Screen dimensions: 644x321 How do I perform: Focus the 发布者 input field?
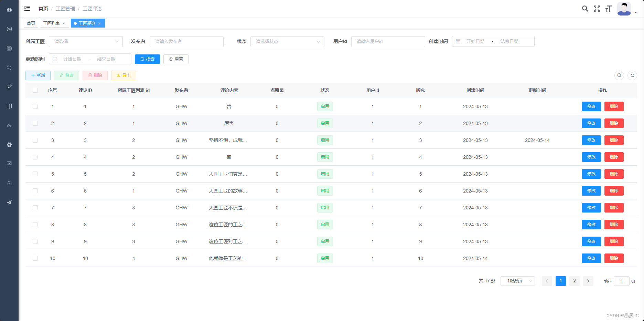186,41
